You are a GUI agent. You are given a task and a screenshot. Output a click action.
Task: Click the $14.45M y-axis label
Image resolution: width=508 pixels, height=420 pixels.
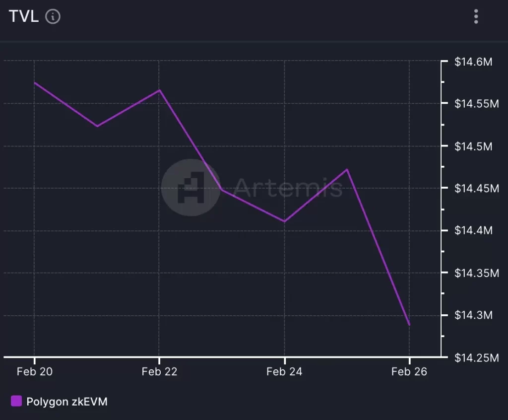click(x=476, y=189)
